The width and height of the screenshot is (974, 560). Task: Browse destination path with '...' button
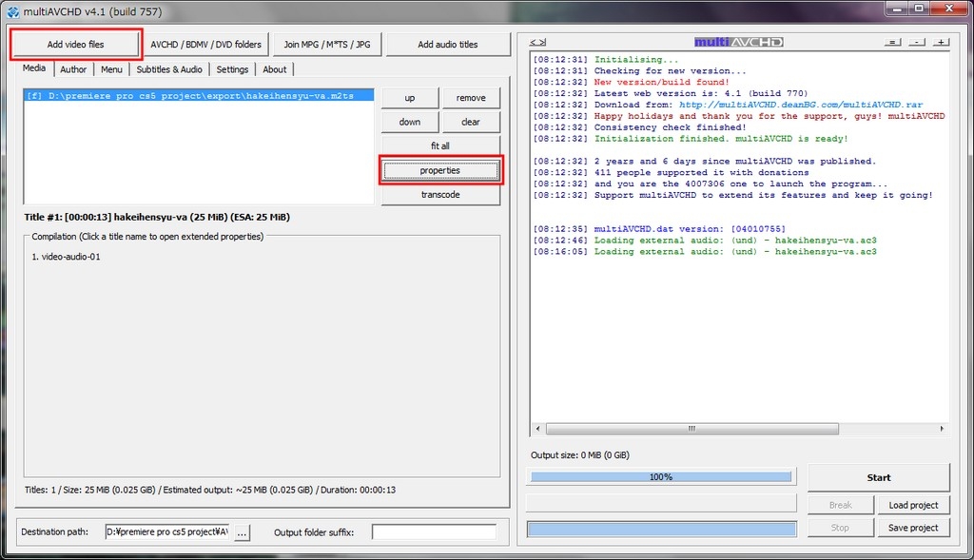242,532
